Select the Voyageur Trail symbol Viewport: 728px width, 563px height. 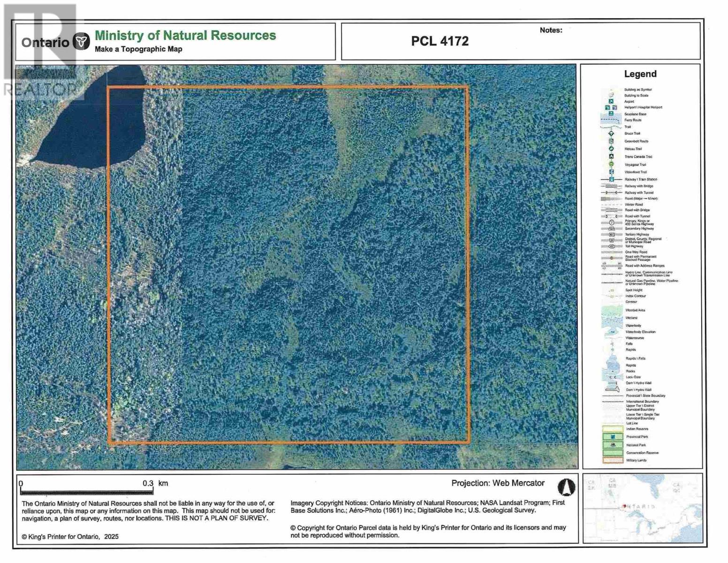point(611,164)
